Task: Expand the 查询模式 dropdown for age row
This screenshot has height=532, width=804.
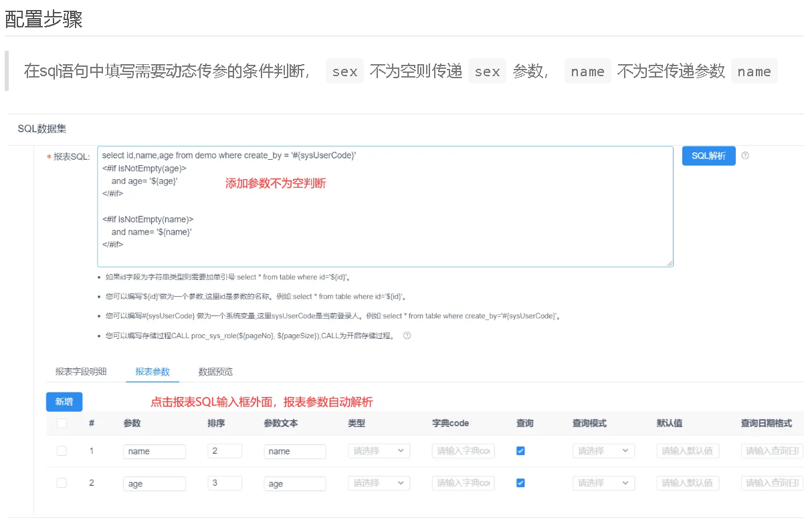Action: point(603,483)
